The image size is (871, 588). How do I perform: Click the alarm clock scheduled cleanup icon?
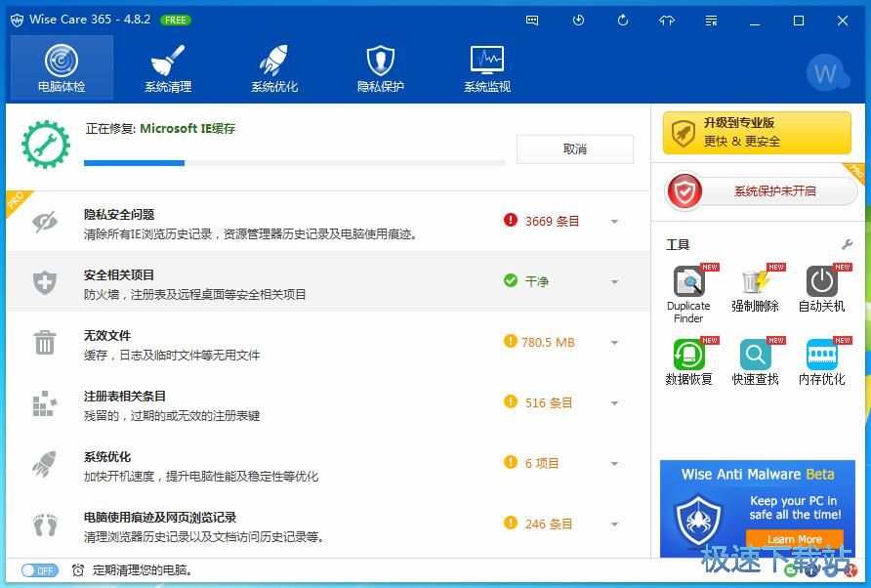(x=78, y=570)
